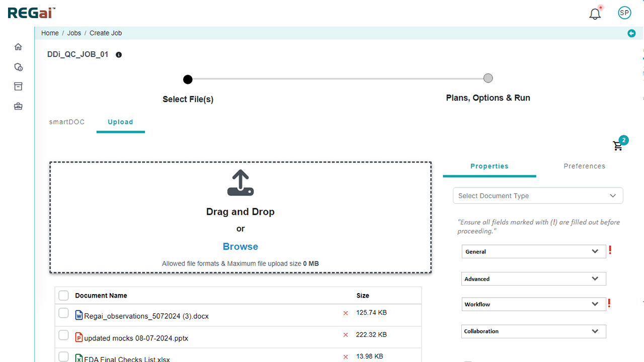The height and width of the screenshot is (362, 644).
Task: Click the Home icon in the sidebar
Action: [x=18, y=47]
